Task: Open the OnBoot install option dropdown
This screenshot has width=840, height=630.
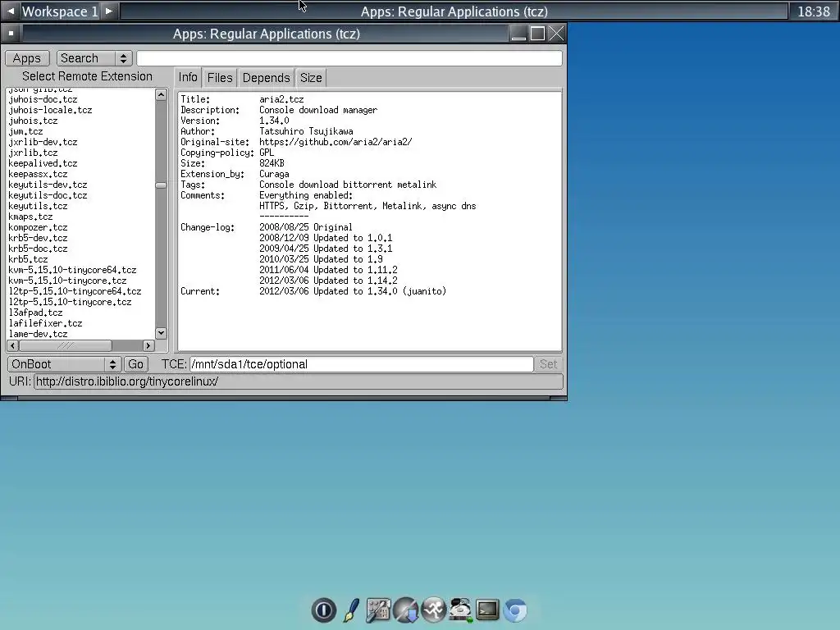Action: 64,364
